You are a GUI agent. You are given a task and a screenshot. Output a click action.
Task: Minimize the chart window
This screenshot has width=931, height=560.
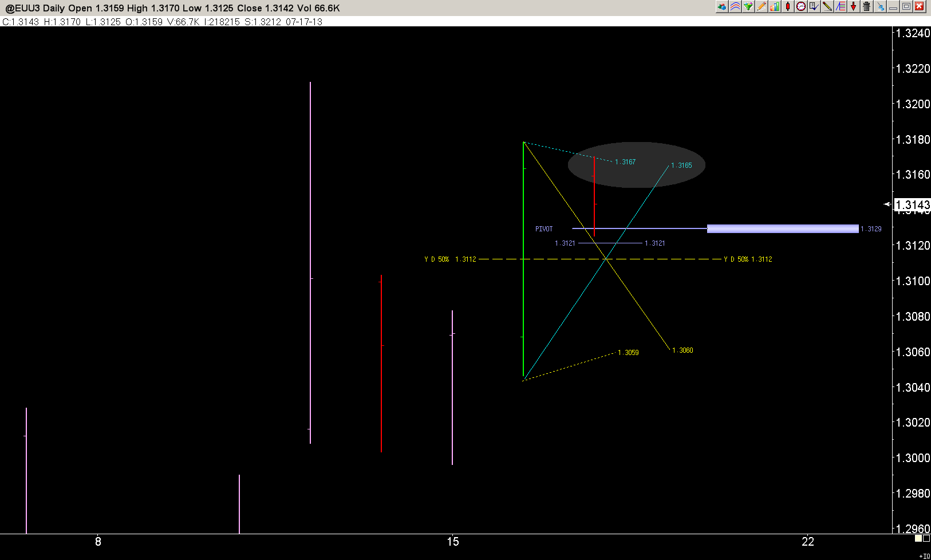point(893,6)
